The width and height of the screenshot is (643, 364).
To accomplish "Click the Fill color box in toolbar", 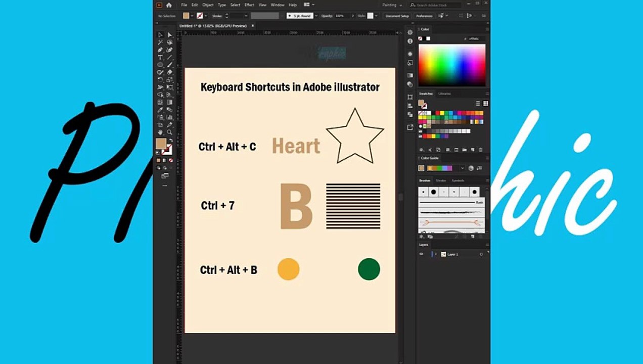I will 161,144.
